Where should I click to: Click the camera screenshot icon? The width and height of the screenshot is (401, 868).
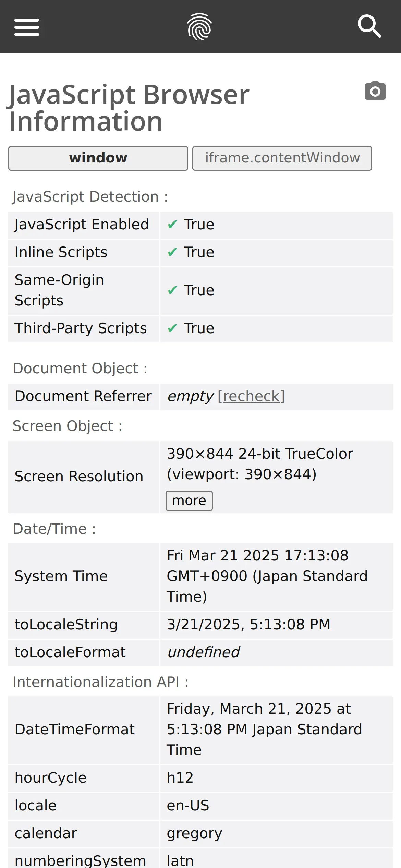(375, 91)
